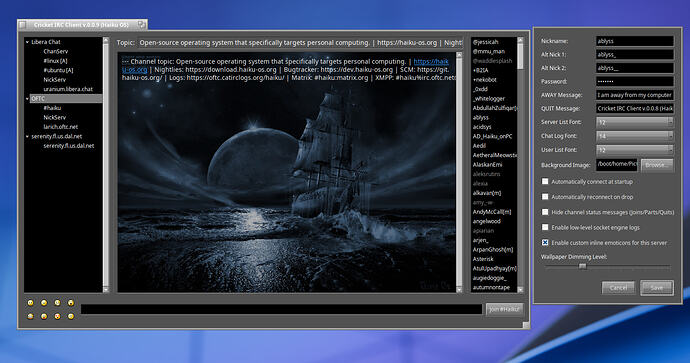The height and width of the screenshot is (363, 690).
Task: Uncheck Enable custom inline emoticons for this server
Action: pos(545,242)
